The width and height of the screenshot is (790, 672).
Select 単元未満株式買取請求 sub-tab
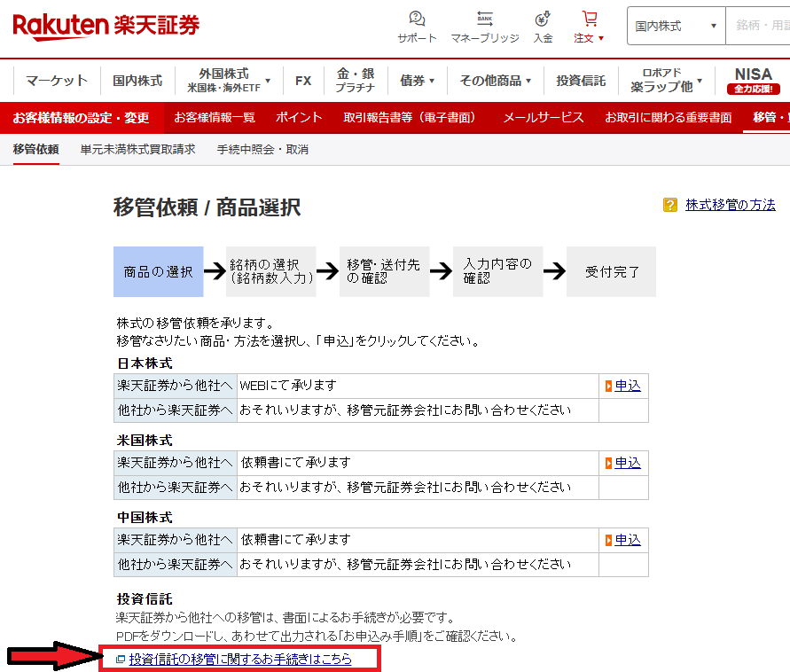137,150
